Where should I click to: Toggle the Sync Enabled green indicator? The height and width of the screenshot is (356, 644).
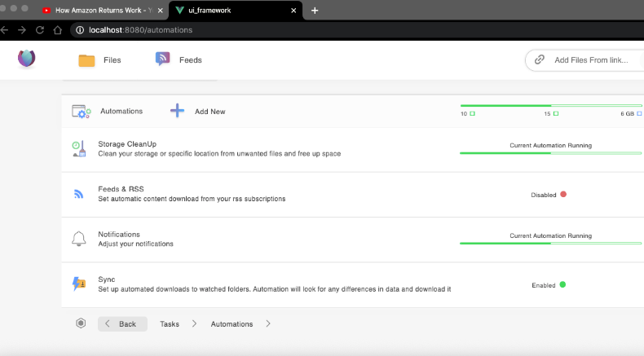[x=562, y=284]
